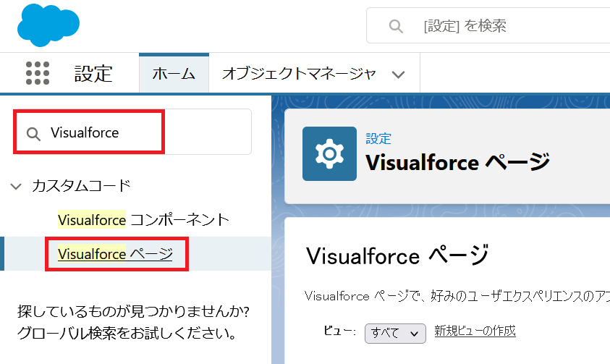
Task: Open the App Launcher dots grid
Action: pyautogui.click(x=38, y=73)
